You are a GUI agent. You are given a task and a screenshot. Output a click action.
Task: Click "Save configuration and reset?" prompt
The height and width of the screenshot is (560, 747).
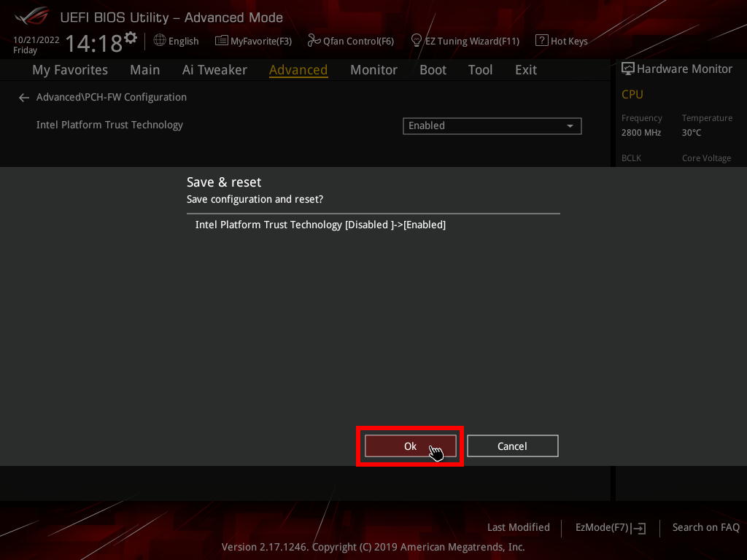click(x=255, y=199)
